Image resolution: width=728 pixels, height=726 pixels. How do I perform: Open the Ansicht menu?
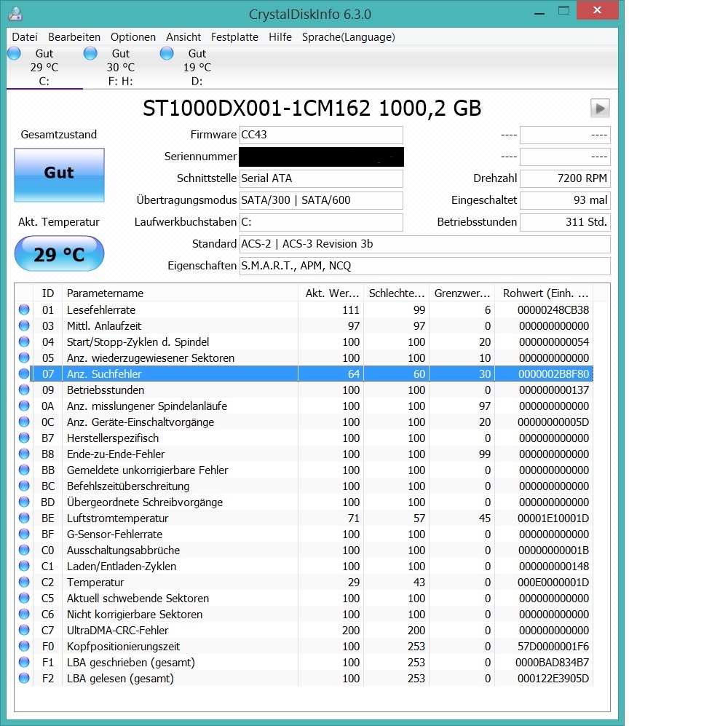pos(183,37)
